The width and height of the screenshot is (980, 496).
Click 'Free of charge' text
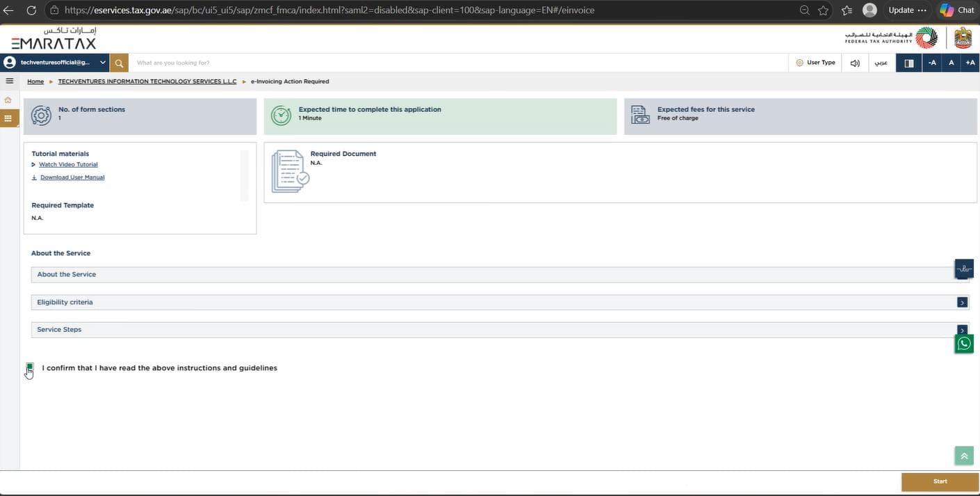[678, 118]
